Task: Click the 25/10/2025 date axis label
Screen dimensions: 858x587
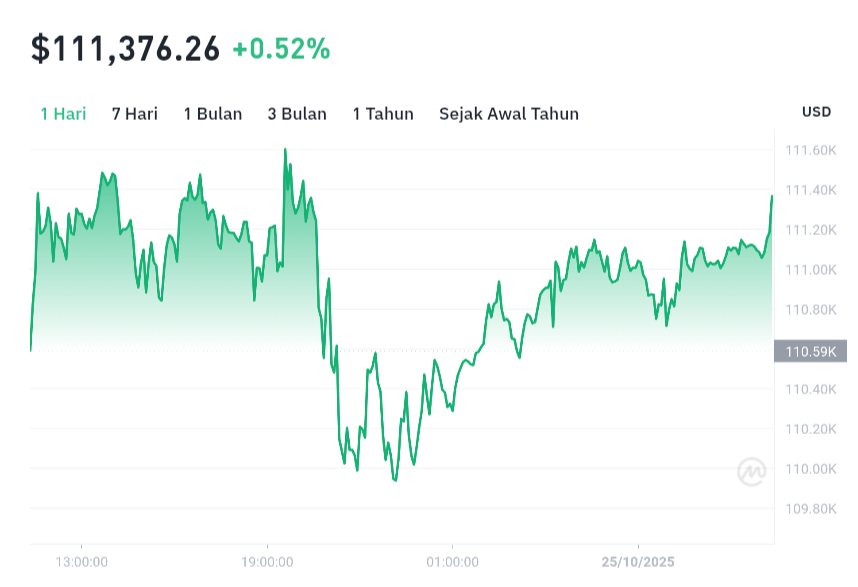Action: coord(638,562)
